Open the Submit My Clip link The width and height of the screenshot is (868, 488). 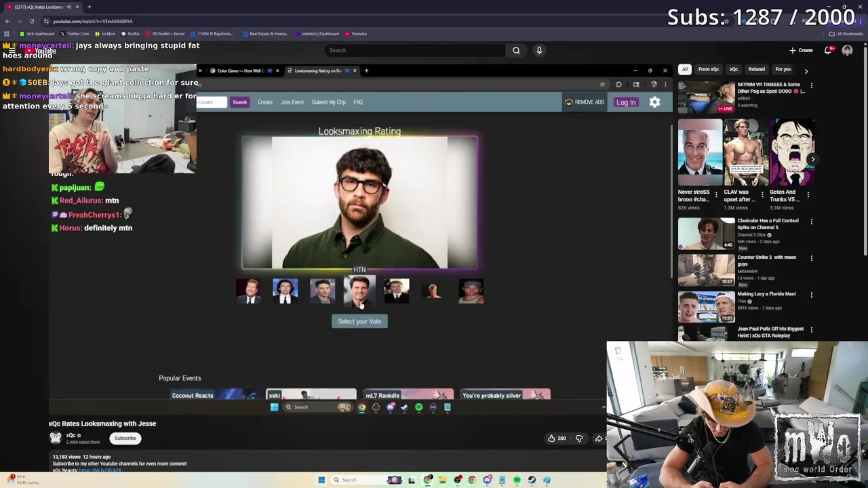(328, 102)
